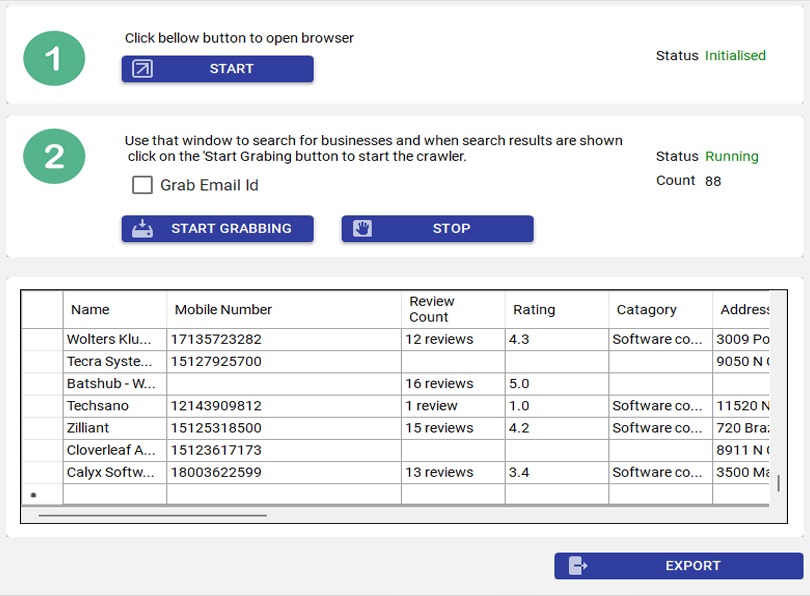Click the 16 reviews cell
810x596 pixels.
[x=453, y=384]
